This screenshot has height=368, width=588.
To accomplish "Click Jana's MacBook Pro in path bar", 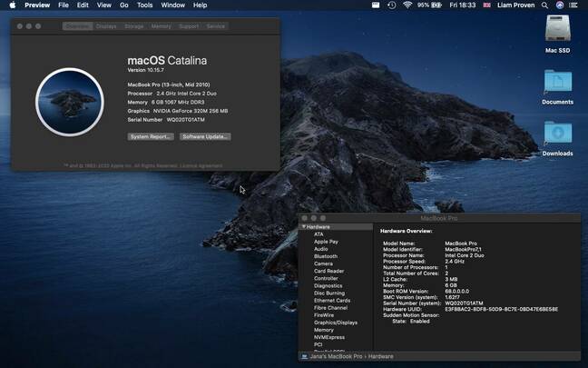I will coord(337,356).
